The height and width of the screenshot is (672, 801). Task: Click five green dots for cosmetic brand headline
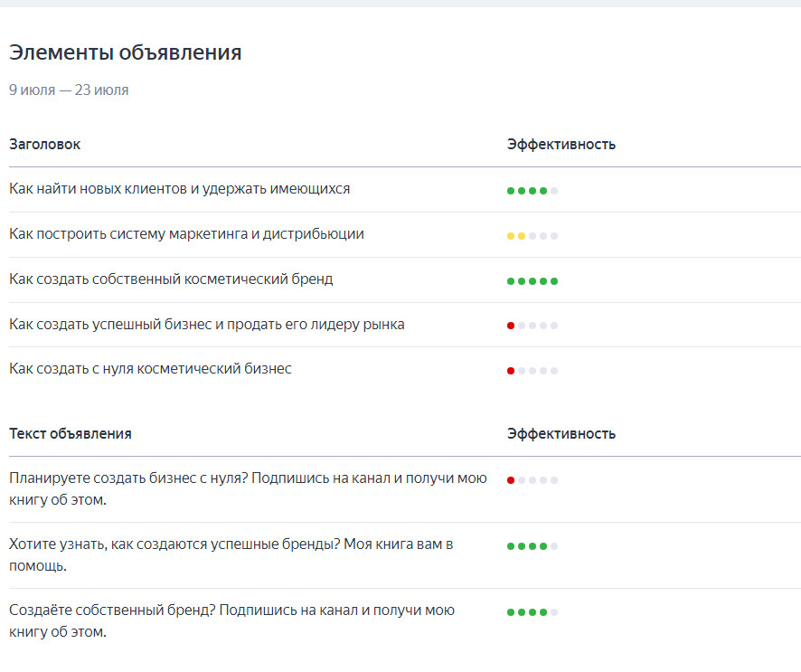[x=532, y=281]
